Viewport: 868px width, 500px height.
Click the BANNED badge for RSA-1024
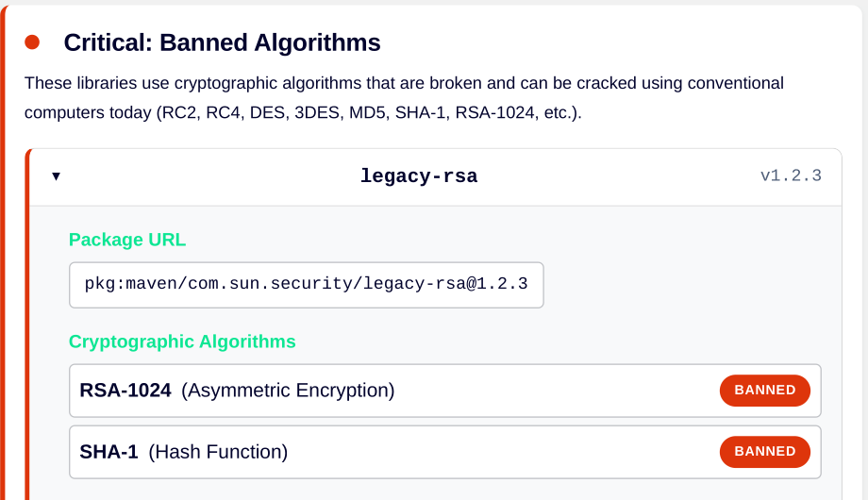764,391
